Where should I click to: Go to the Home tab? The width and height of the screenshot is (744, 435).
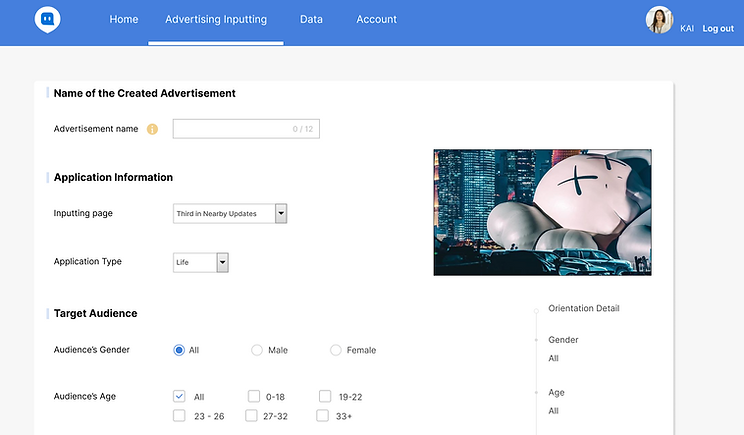click(x=124, y=19)
